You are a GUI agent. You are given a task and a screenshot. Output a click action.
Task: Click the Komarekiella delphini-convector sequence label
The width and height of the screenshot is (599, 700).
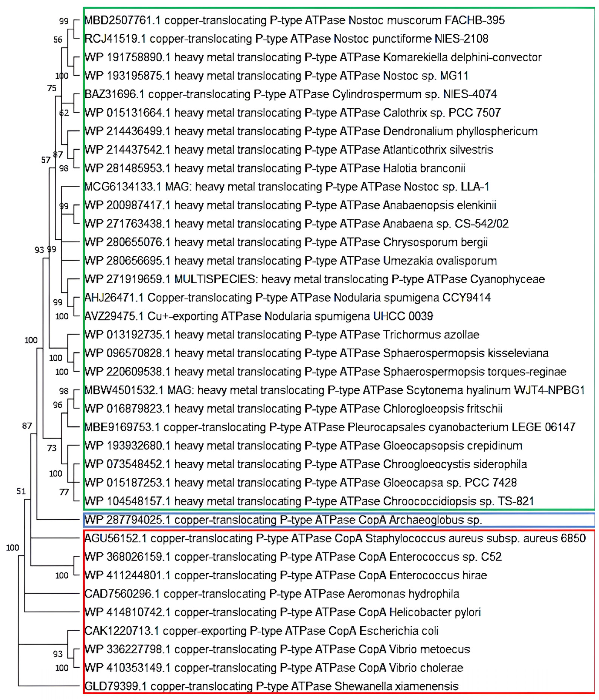click(313, 57)
